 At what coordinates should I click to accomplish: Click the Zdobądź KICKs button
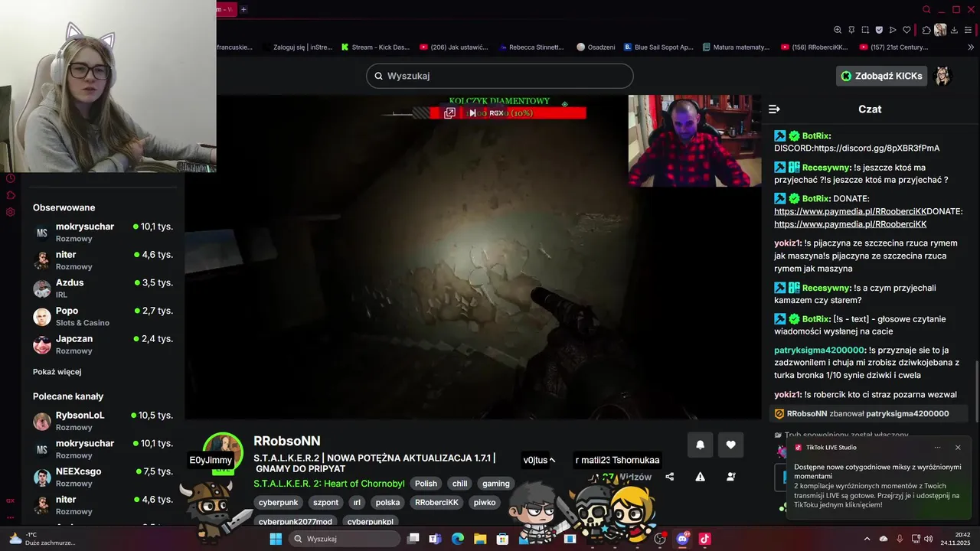[x=881, y=76]
